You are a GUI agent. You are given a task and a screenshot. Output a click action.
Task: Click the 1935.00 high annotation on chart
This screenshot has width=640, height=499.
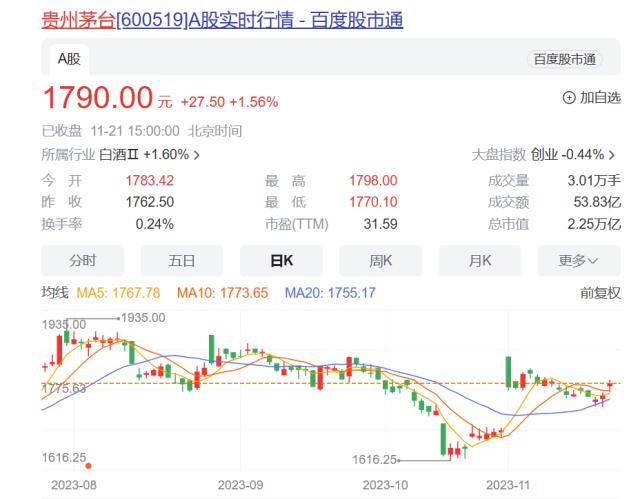143,318
